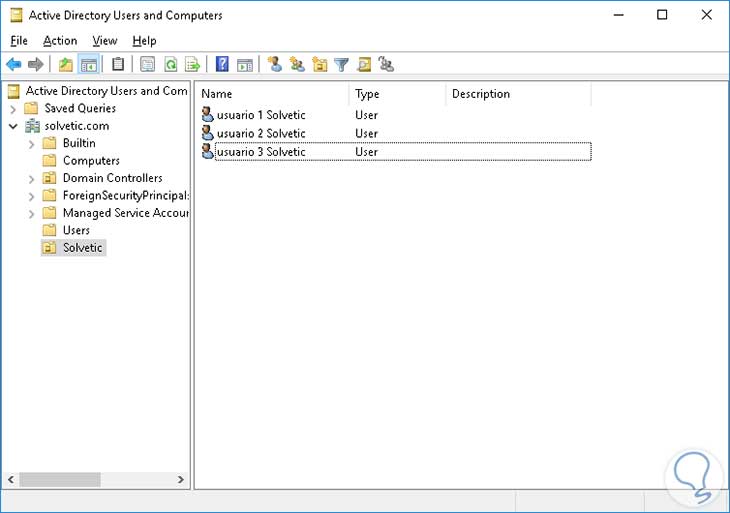Image resolution: width=730 pixels, height=513 pixels.
Task: Select the Active Directory Users root node
Action: click(107, 91)
